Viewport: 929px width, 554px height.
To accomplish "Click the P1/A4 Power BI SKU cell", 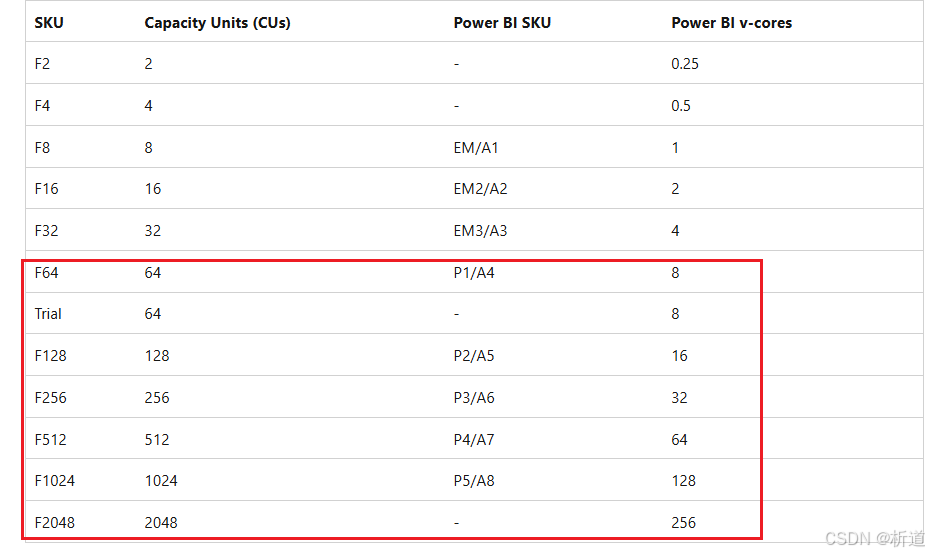I will click(x=474, y=272).
